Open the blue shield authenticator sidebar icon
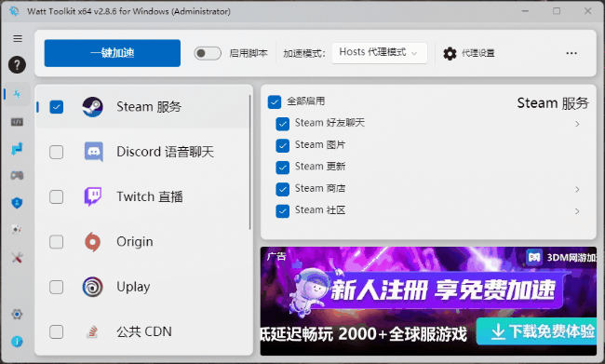The height and width of the screenshot is (364, 605). 17,203
